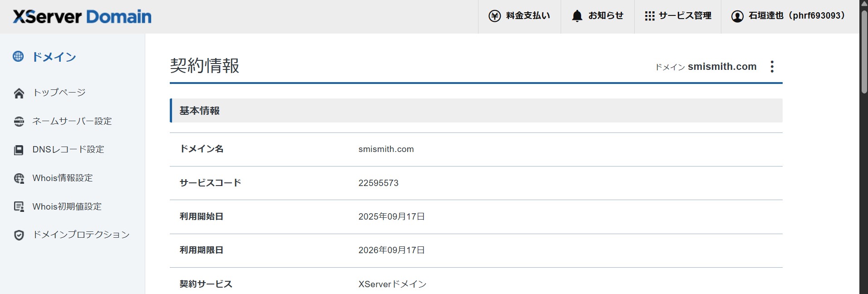The width and height of the screenshot is (868, 294).
Task: Click the globe icon beside ドメイン
Action: click(x=18, y=57)
